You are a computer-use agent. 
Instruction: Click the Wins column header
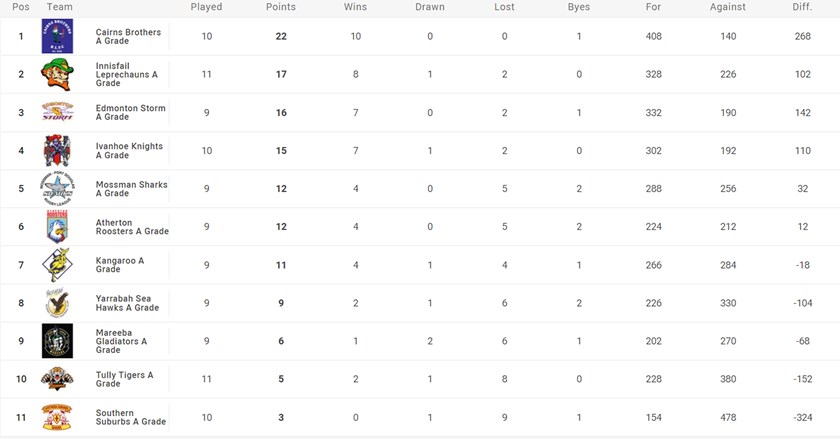click(x=355, y=7)
